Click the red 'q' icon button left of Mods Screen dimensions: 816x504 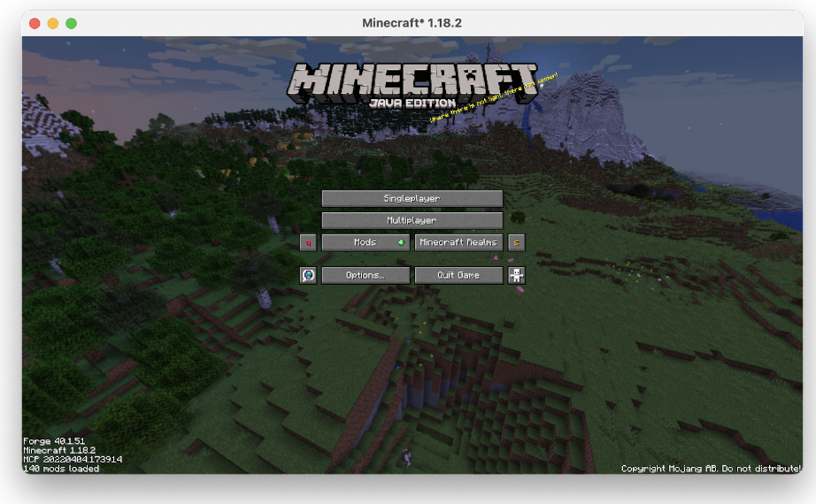(308, 242)
